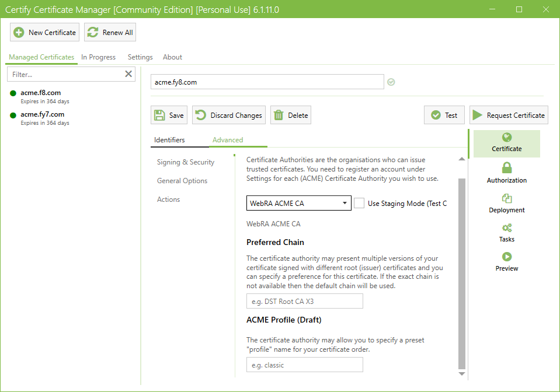
Task: Open the About tab
Action: click(x=172, y=57)
